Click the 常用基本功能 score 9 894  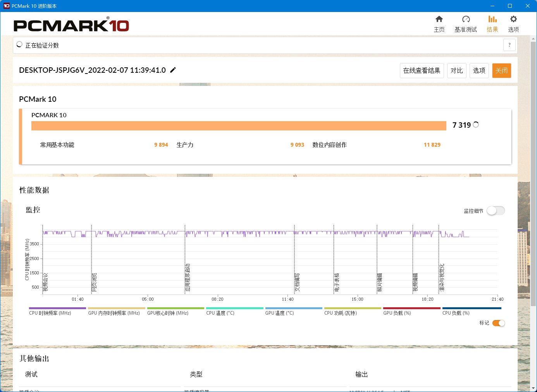161,145
